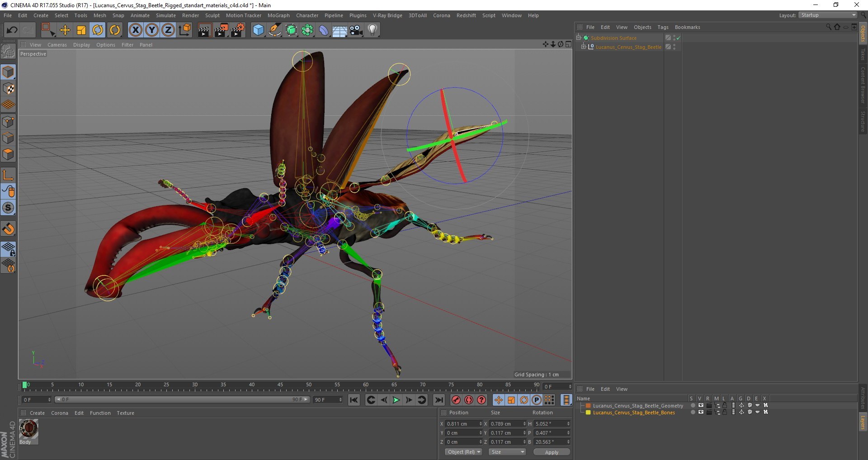Viewport: 868px width, 460px height.
Task: Click Record Active Objects button
Action: [456, 400]
